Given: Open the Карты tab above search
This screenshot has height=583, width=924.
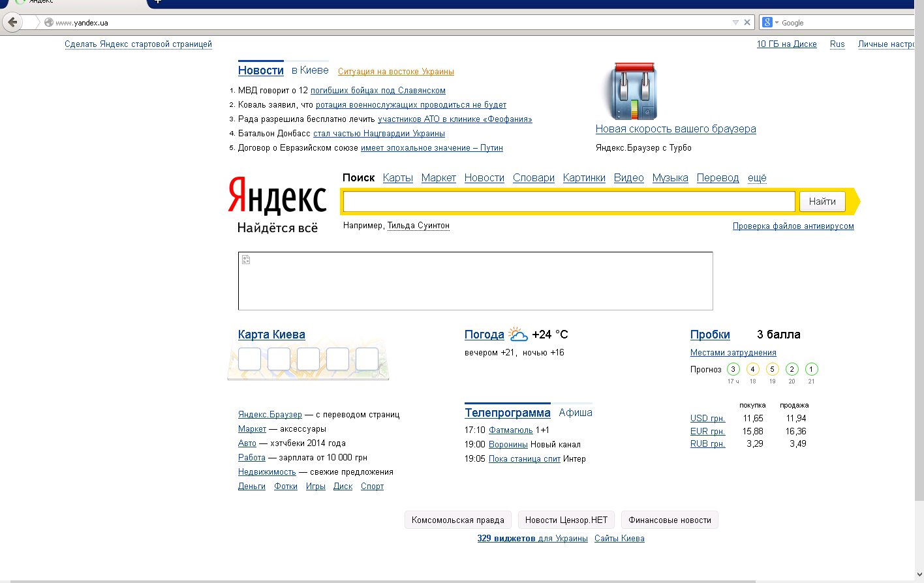Looking at the screenshot, I should click(x=398, y=178).
